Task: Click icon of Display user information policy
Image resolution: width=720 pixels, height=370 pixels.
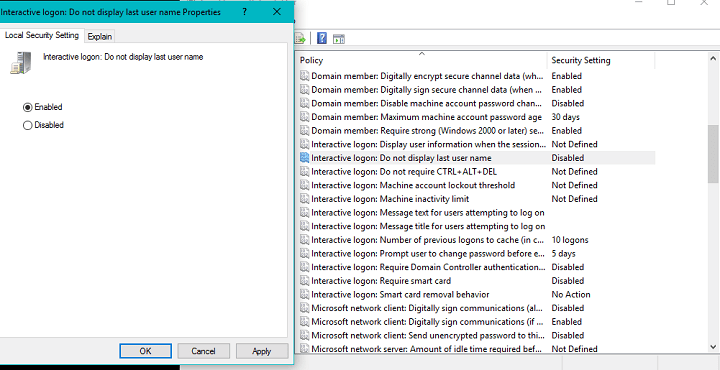Action: (304, 144)
